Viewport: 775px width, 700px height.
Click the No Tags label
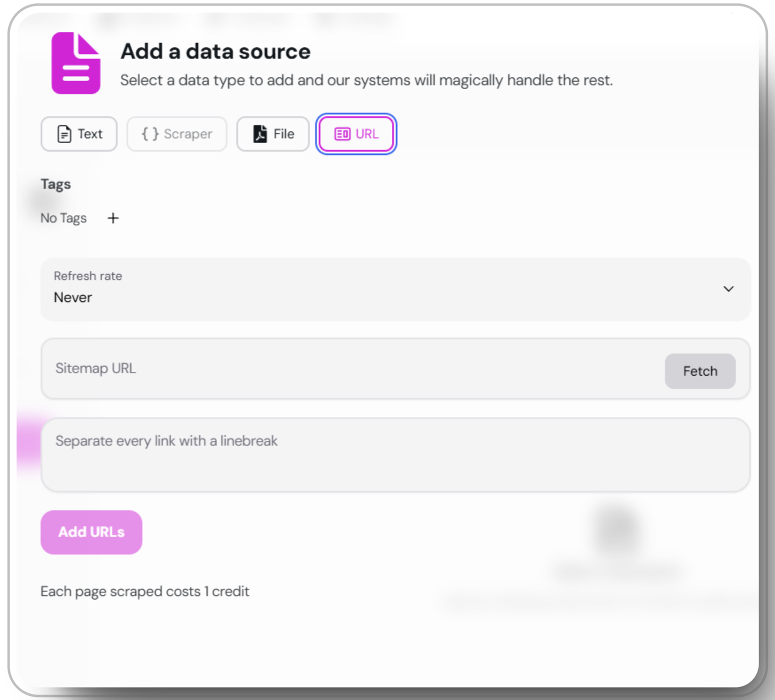pyautogui.click(x=63, y=218)
